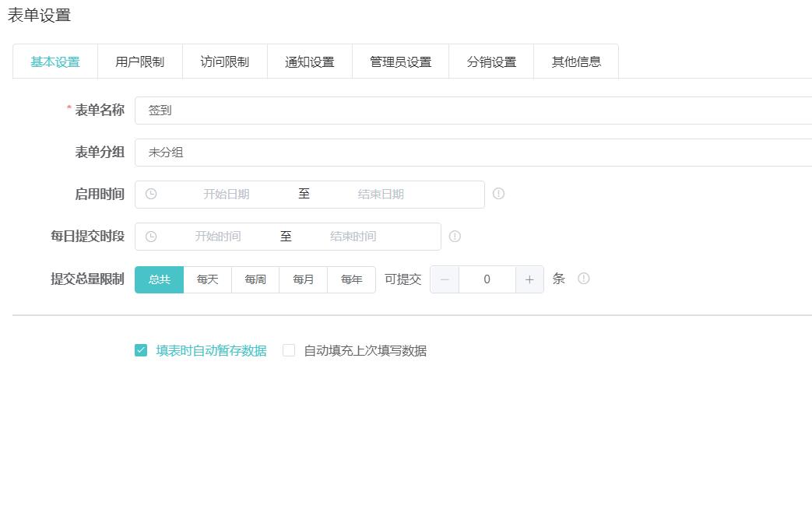Select 每周 limit period option

[255, 279]
